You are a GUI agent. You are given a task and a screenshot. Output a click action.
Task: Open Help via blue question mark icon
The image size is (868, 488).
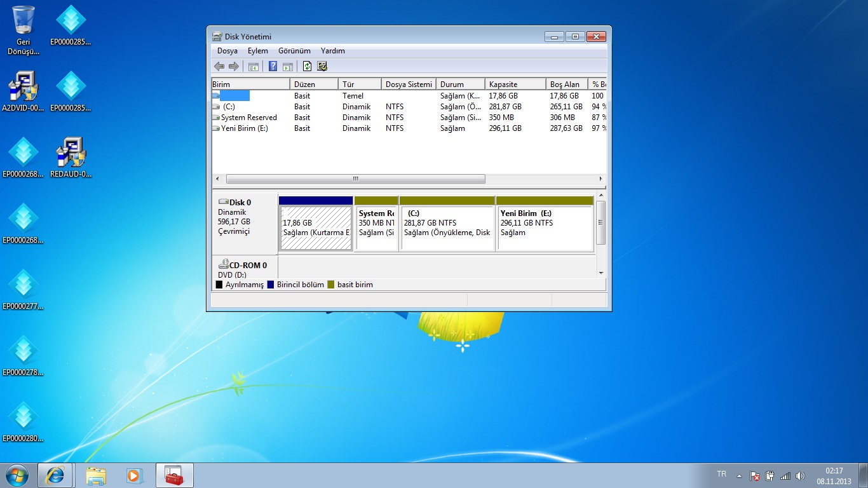coord(273,66)
